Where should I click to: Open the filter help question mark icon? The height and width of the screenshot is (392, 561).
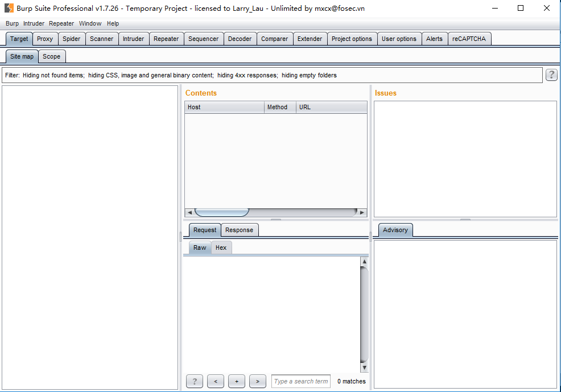coord(551,75)
